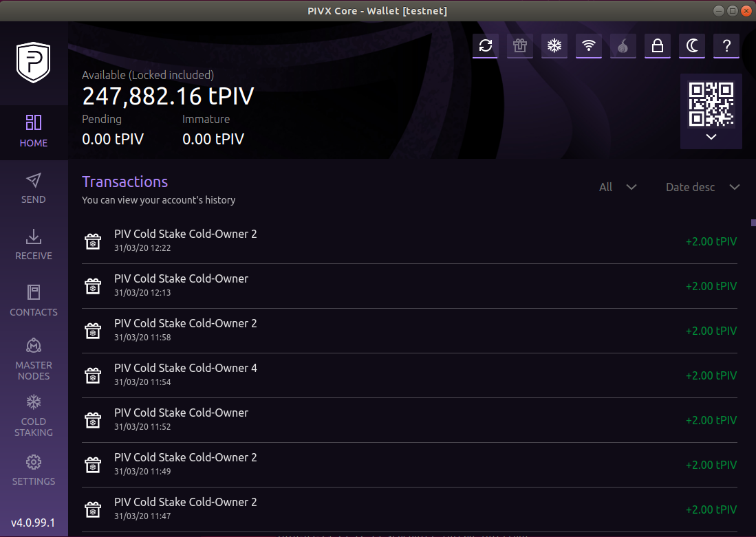Close the PIVX Core window
Screen dimensions: 756x537
click(x=746, y=10)
